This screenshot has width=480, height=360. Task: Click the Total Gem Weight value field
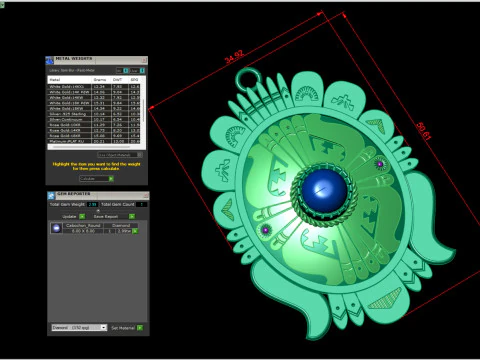(92, 204)
